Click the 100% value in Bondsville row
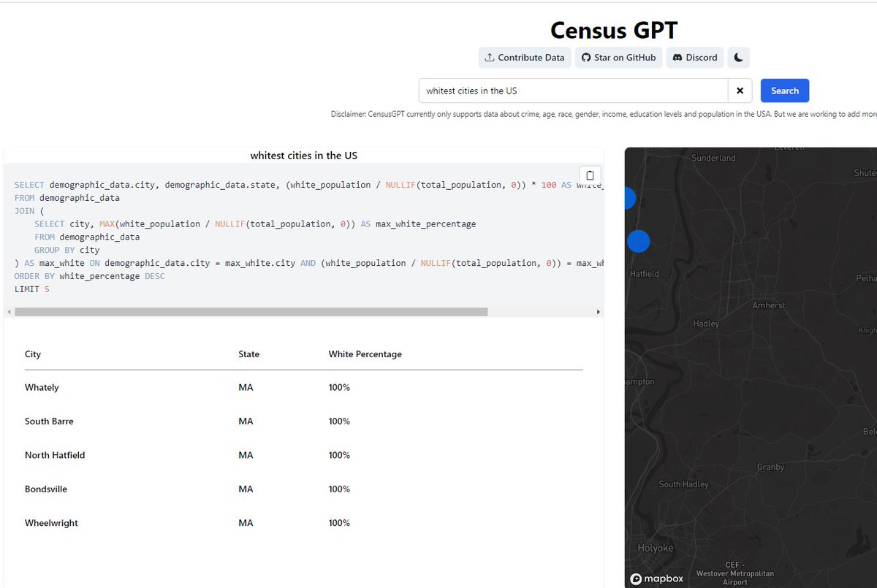The height and width of the screenshot is (588, 877). 339,489
